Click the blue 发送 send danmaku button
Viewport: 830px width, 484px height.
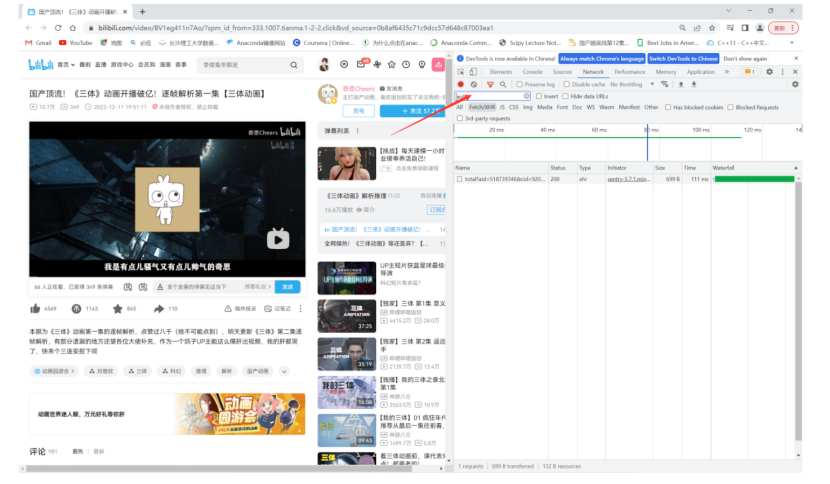tap(287, 286)
